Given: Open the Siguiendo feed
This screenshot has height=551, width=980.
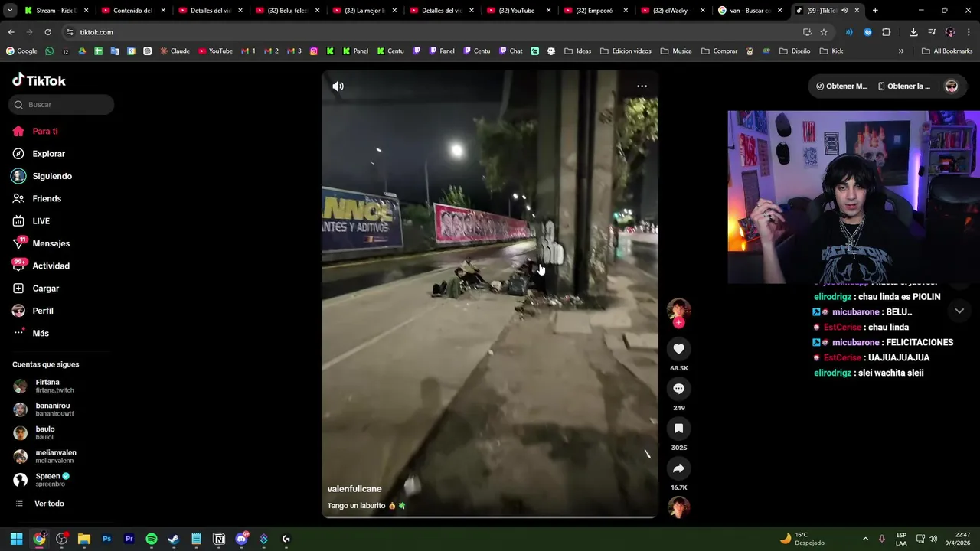Looking at the screenshot, I should pos(51,176).
